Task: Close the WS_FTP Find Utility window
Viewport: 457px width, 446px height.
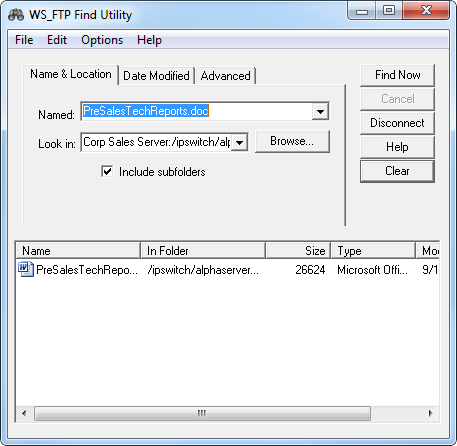Action: [426, 11]
